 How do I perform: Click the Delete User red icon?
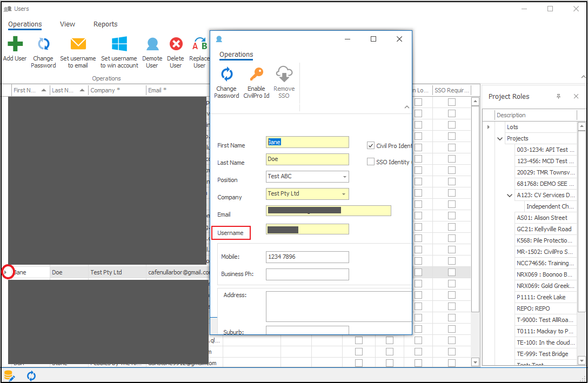[x=176, y=44]
